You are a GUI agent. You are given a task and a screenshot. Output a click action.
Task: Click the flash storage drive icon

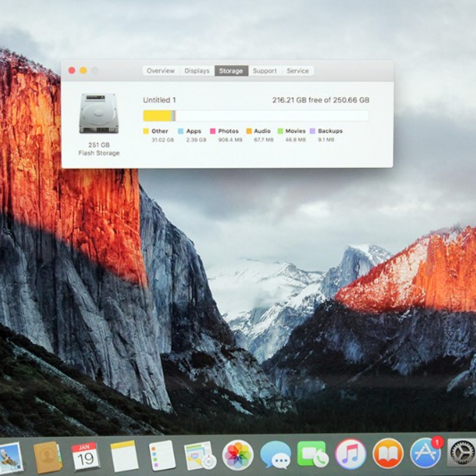[99, 114]
